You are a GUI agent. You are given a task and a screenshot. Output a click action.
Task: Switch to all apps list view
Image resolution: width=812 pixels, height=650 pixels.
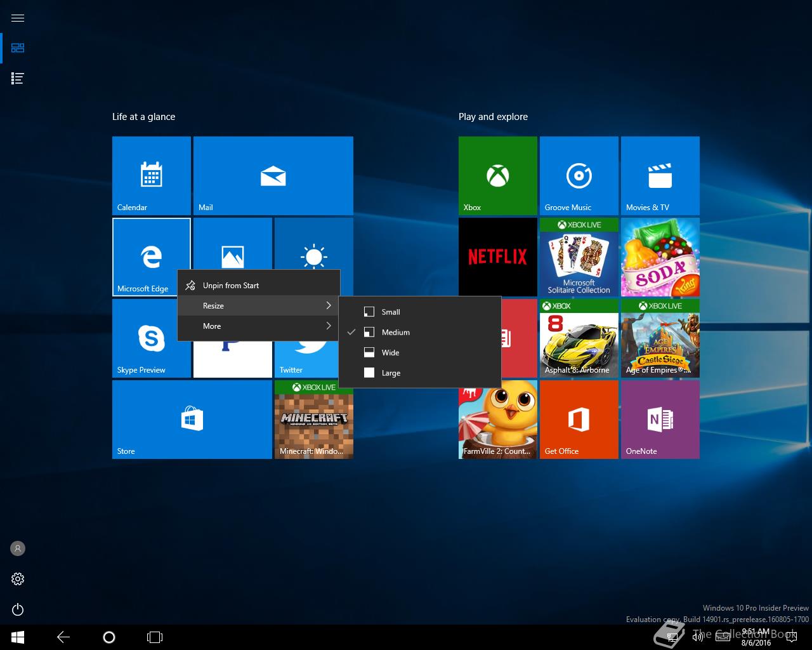pyautogui.click(x=18, y=79)
